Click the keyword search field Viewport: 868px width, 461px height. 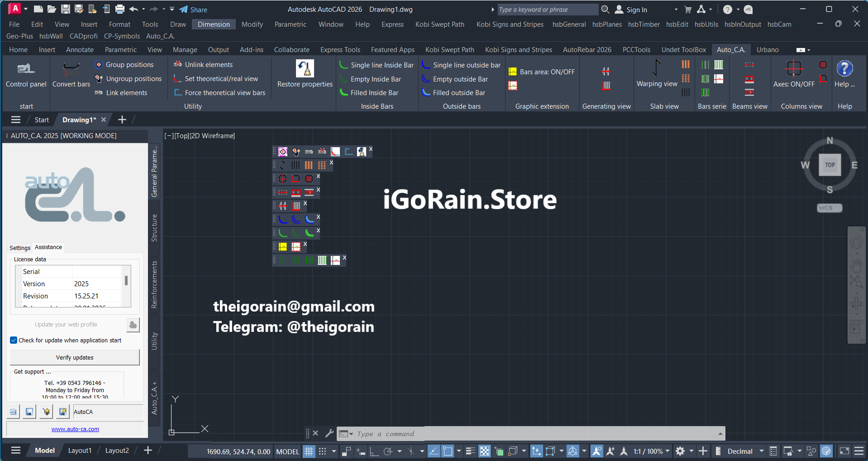pyautogui.click(x=548, y=10)
